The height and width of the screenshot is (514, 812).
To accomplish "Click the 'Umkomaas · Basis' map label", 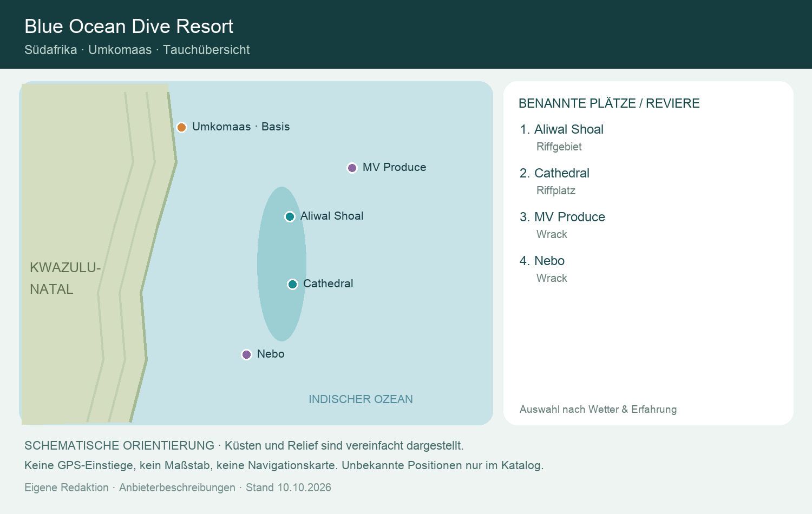I will click(x=241, y=127).
